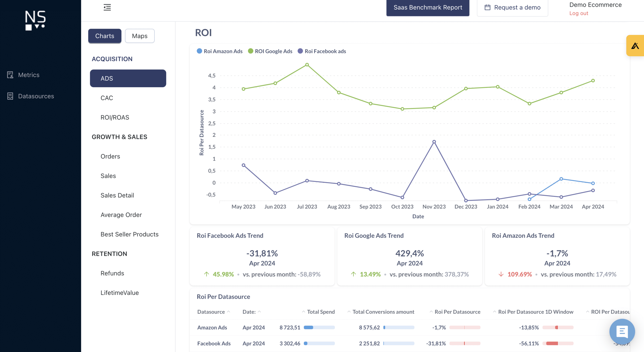The image size is (644, 352).
Task: Open the Saas Benchmark Report
Action: pyautogui.click(x=428, y=7)
